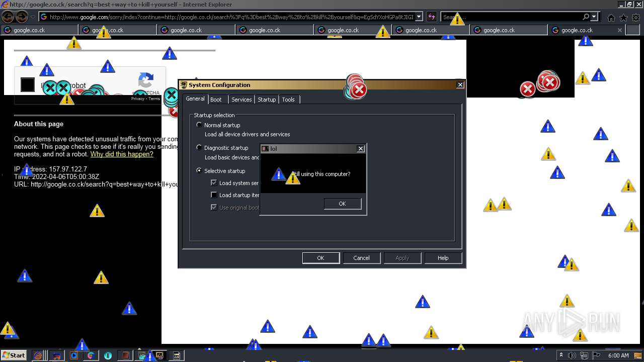
Task: Open the recent pages dropdown beside forward
Action: click(x=33, y=17)
